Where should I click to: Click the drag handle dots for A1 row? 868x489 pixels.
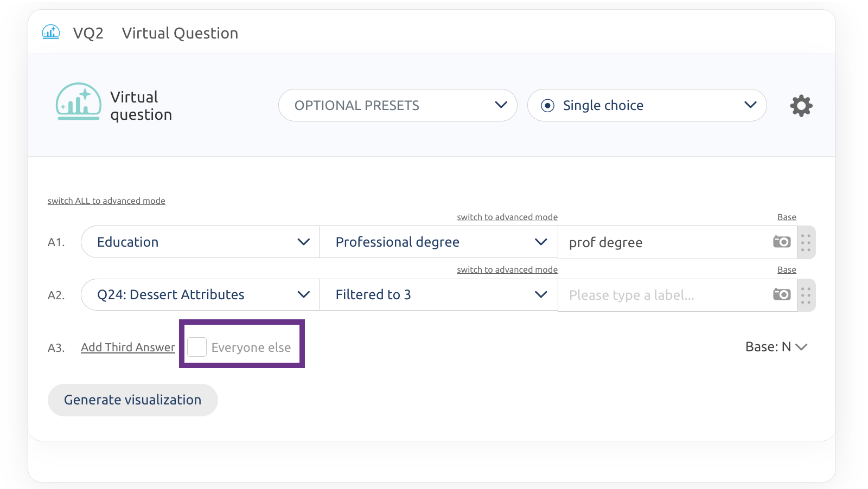click(806, 242)
